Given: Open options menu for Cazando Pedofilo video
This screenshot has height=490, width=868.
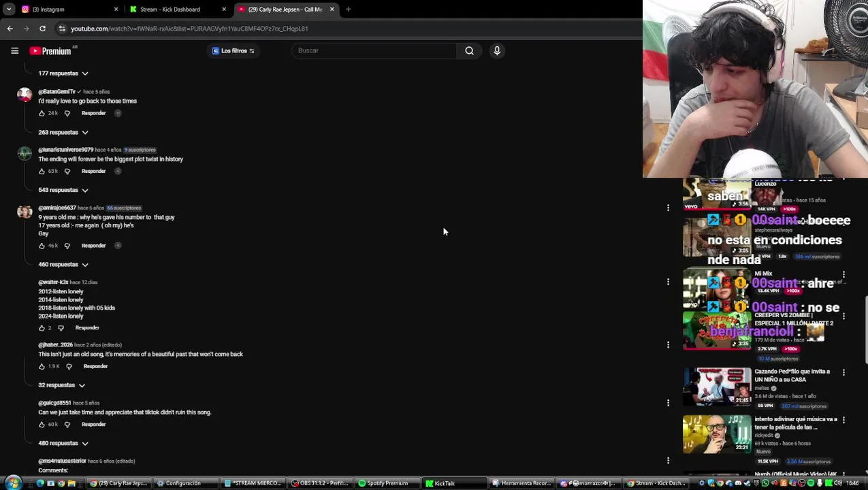Looking at the screenshot, I should click(843, 372).
